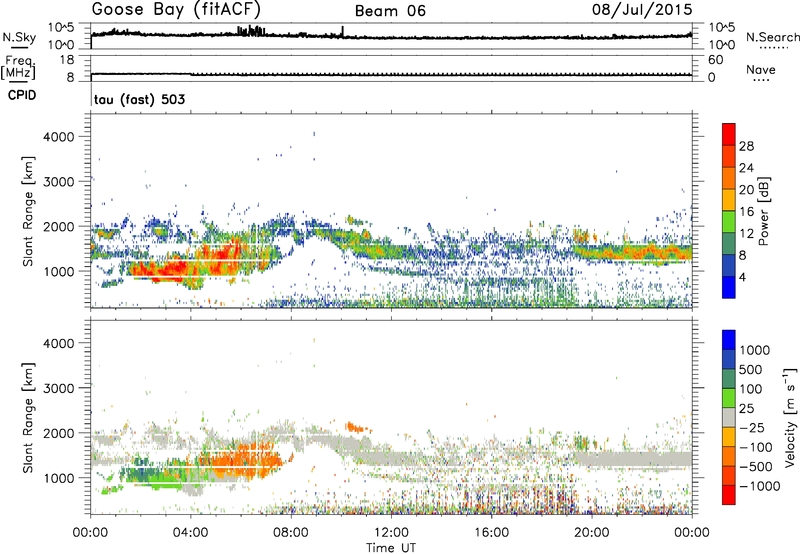The height and width of the screenshot is (554, 800).
Task: Click the '04:00' time axis tick label
Action: click(x=191, y=533)
